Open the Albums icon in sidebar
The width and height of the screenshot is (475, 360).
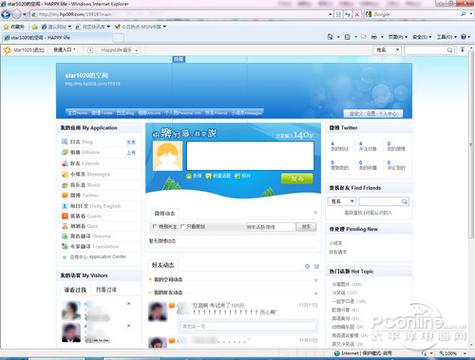tap(65, 152)
